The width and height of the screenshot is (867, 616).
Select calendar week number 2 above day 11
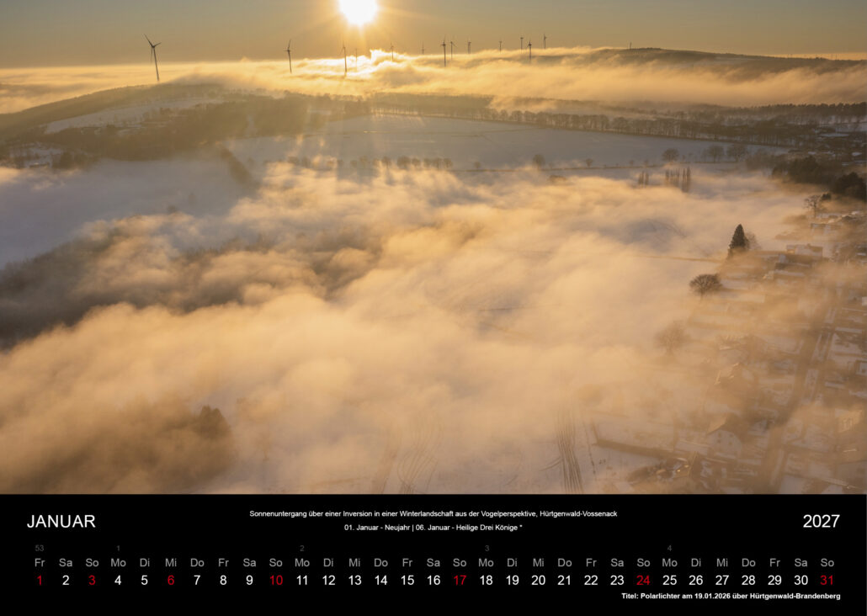point(302,548)
